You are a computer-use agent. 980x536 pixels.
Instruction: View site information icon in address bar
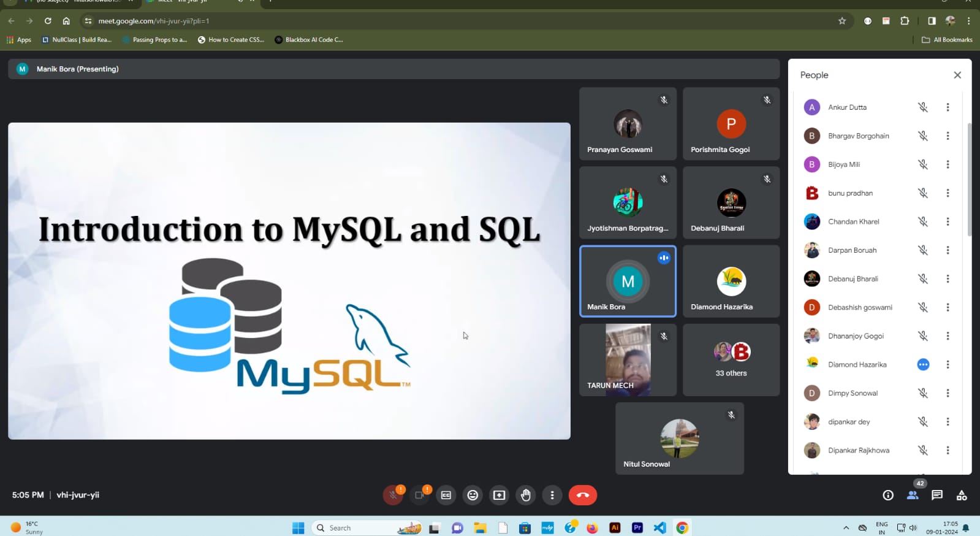click(x=88, y=21)
